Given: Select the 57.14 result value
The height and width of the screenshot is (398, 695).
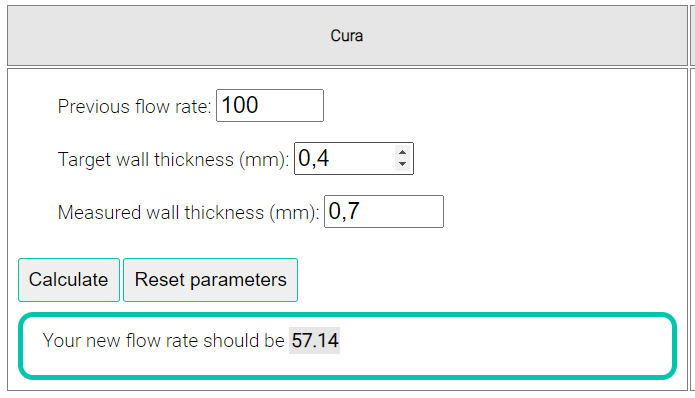Looking at the screenshot, I should 315,340.
